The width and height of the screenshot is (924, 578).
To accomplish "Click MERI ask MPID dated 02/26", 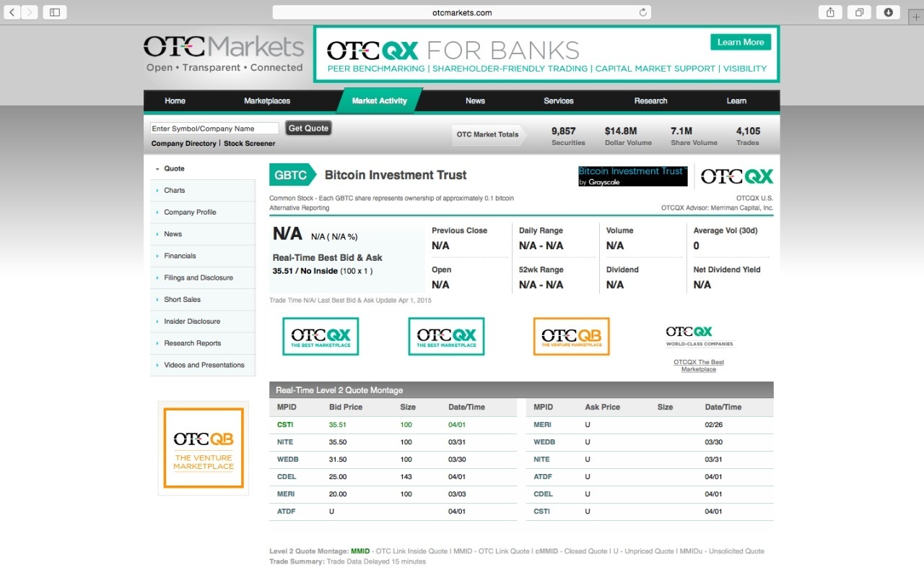I will pyautogui.click(x=542, y=425).
